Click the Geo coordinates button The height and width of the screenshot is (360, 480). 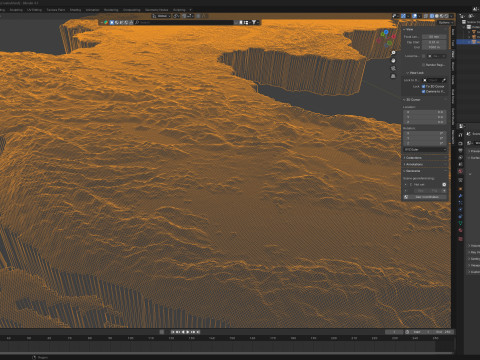pyautogui.click(x=427, y=197)
